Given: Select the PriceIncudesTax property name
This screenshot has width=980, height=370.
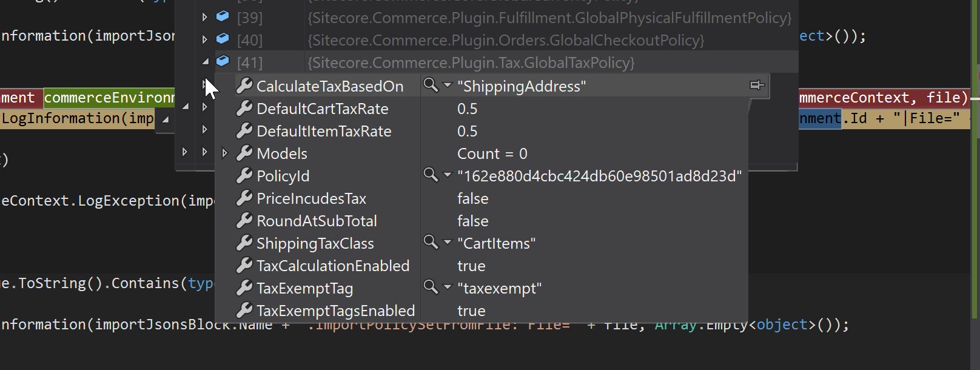Looking at the screenshot, I should 311,198.
